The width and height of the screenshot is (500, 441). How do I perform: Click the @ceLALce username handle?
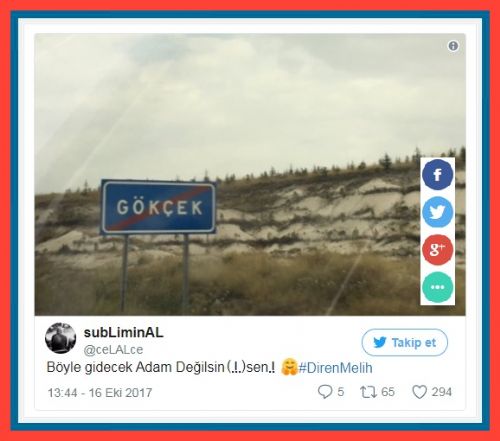coord(113,349)
